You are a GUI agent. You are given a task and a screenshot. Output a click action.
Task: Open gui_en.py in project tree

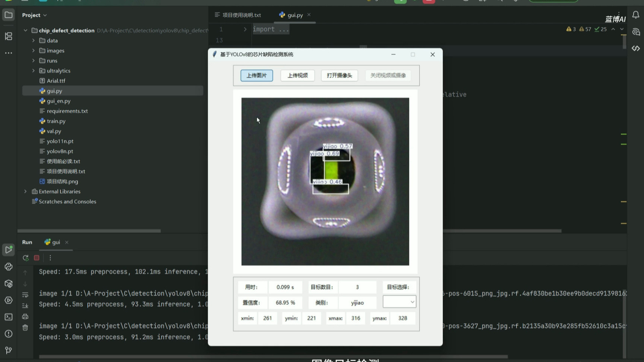59,101
